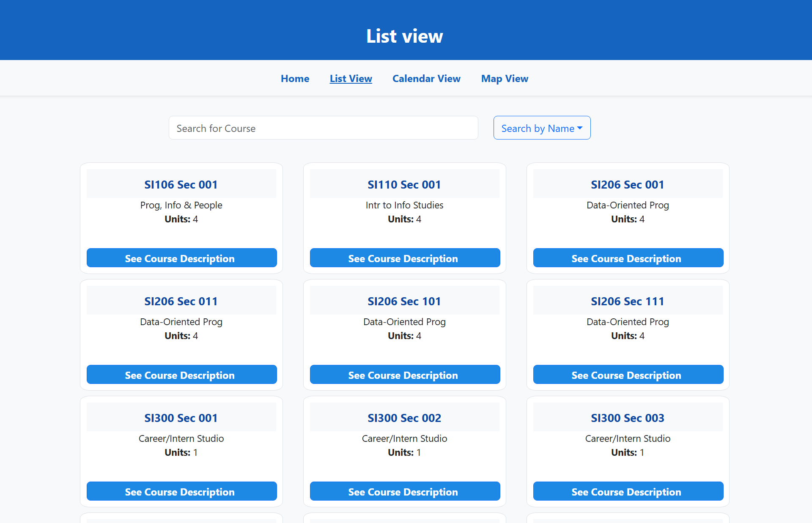Click the SI206 Sec 111 card heading

(628, 301)
